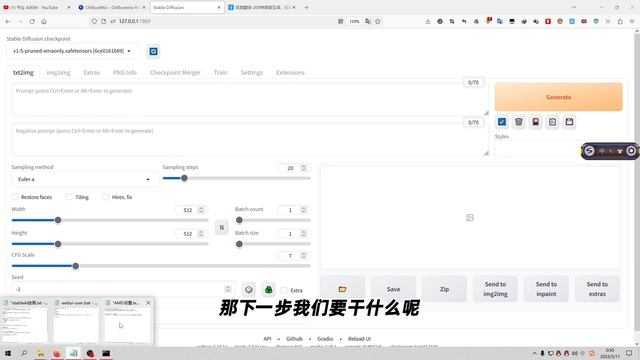The width and height of the screenshot is (640, 360).
Task: Click the gear icon on floating toolbar
Action: tap(631, 151)
